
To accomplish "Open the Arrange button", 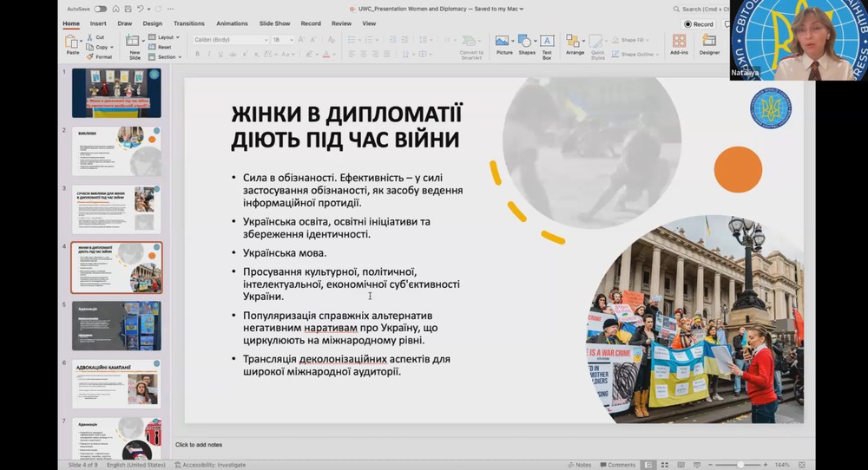I will 575,45.
